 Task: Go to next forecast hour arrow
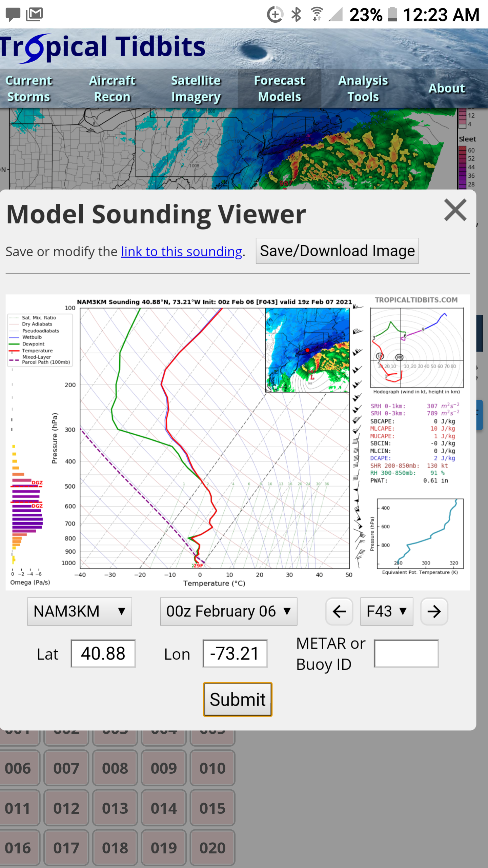click(x=434, y=611)
